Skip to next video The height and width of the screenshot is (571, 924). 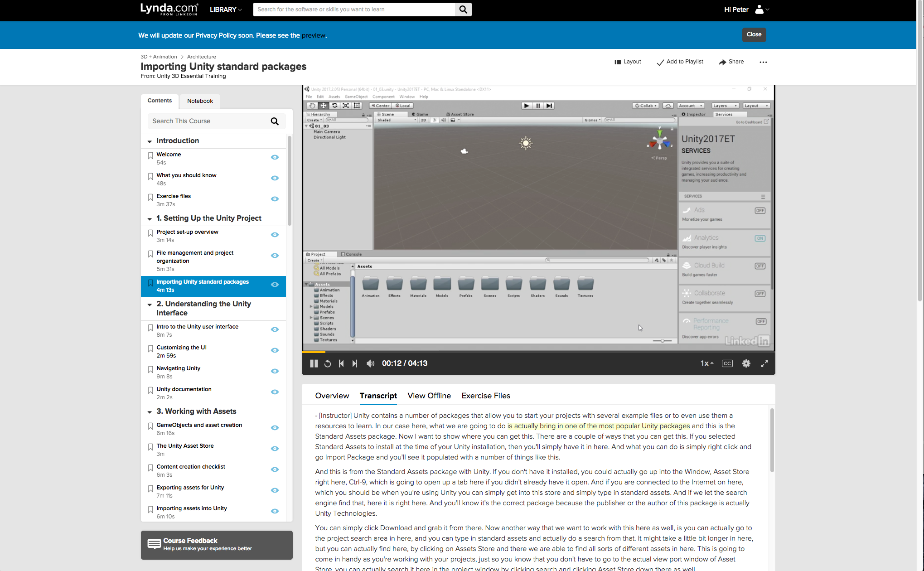point(355,363)
